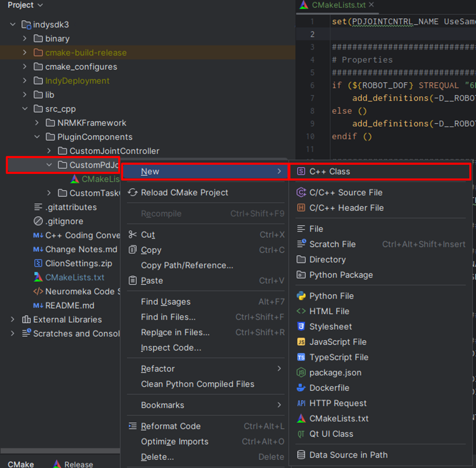This screenshot has height=468, width=476.
Task: Click the Paste clipboard icon
Action: point(133,280)
